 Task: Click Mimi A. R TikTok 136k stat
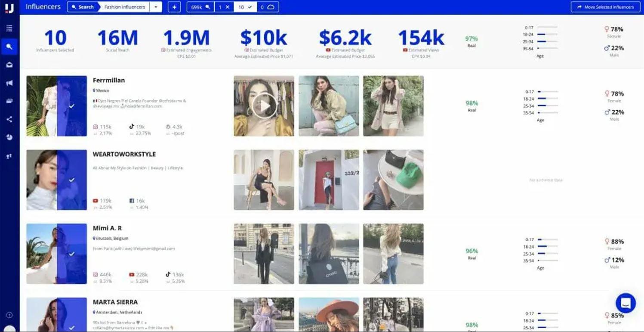coord(175,275)
